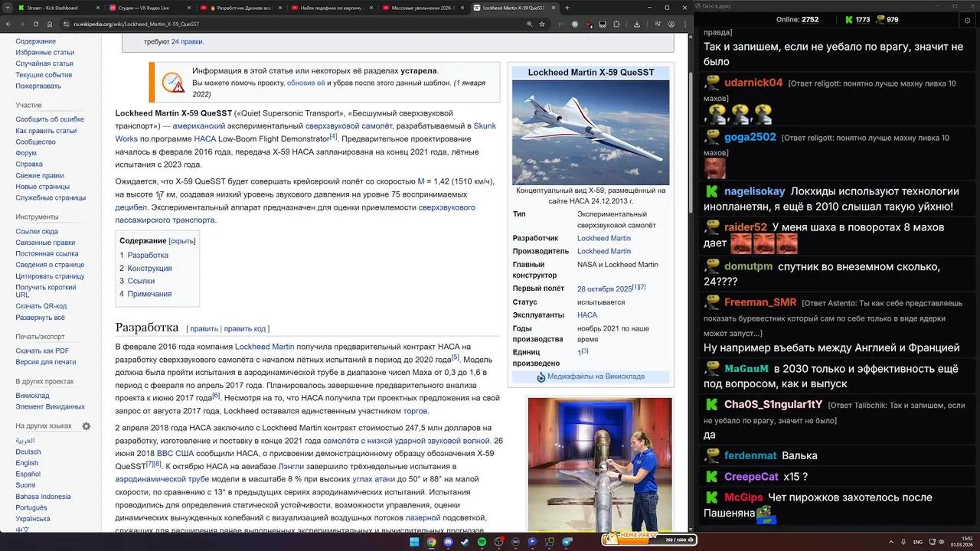Click обновив её link in outdated notice

[306, 83]
